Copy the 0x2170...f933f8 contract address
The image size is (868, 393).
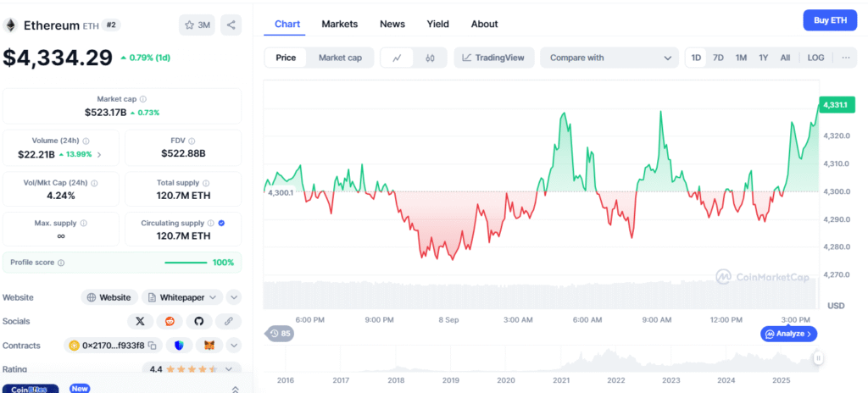(154, 345)
